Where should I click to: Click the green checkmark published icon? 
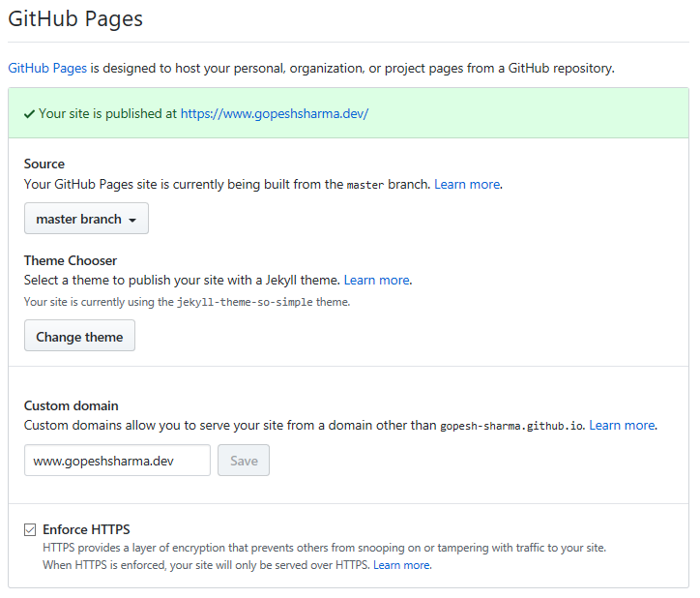(x=29, y=114)
